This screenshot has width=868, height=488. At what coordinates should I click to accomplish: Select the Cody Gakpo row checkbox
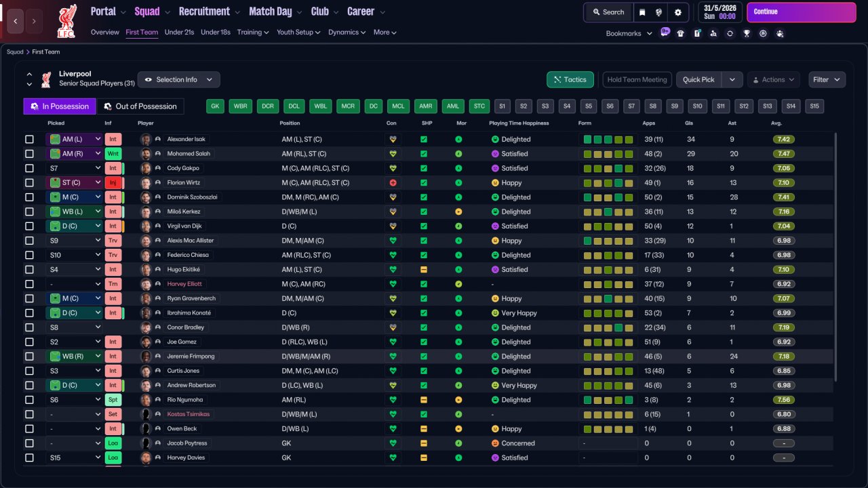coord(29,168)
